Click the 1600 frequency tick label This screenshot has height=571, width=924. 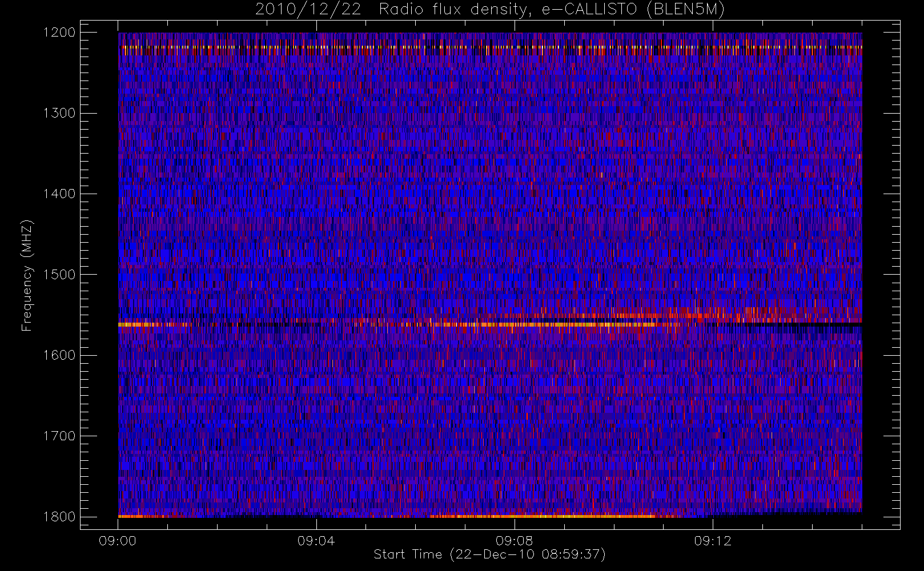click(59, 355)
